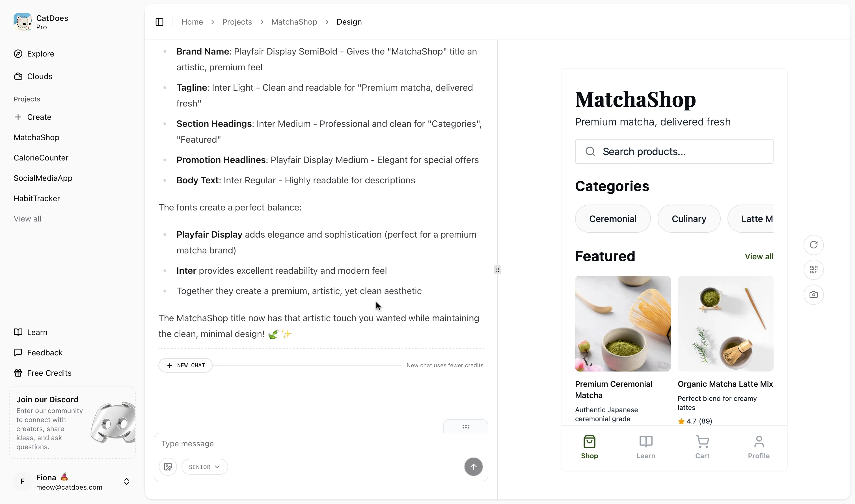Send the message with the arrow button
This screenshot has height=504, width=855.
[x=473, y=466]
